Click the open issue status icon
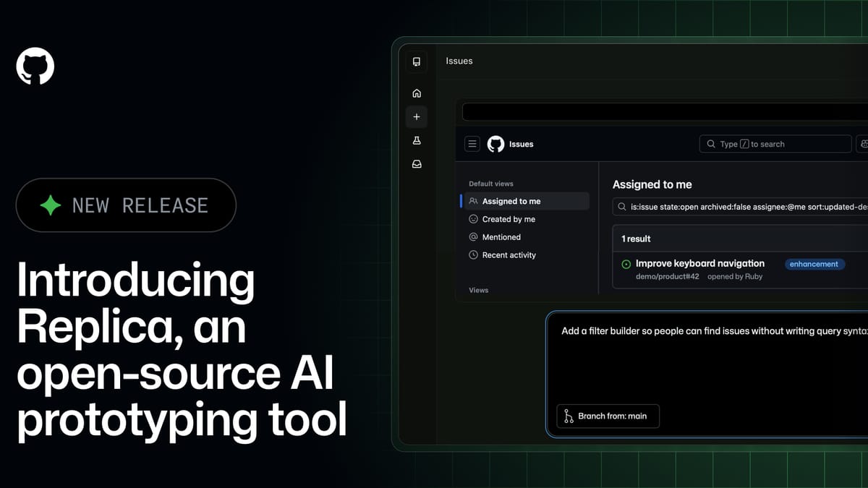Image resolution: width=868 pixels, height=488 pixels. click(626, 265)
